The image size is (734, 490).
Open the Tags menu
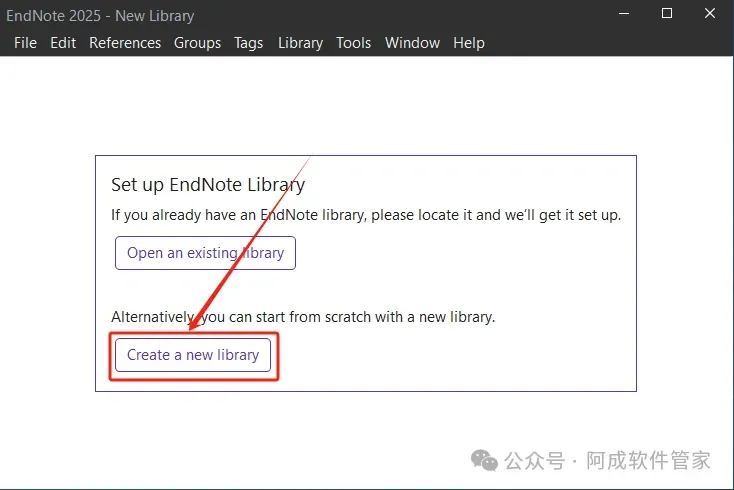click(x=249, y=43)
